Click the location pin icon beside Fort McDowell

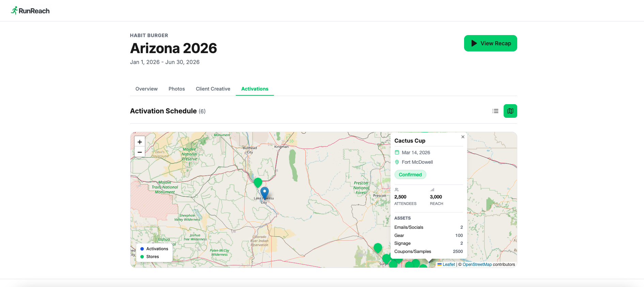(397, 162)
